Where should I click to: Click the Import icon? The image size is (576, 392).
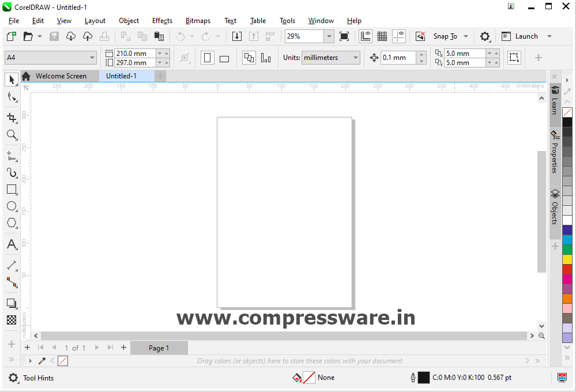(x=237, y=36)
